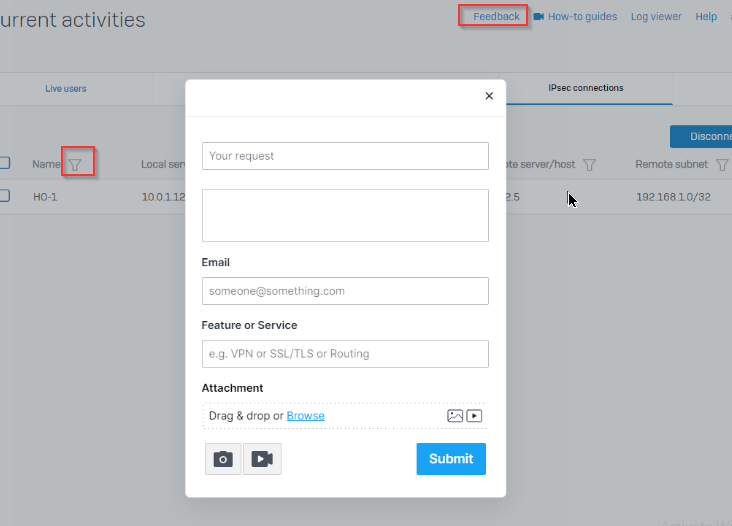Click the How-to guides video camera icon
Viewport: 732px width, 526px height.
point(539,16)
